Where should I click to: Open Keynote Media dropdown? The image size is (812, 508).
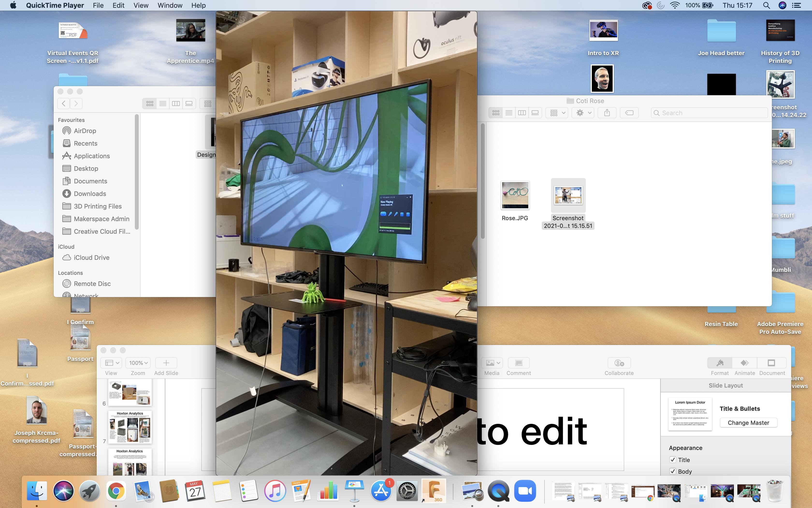pyautogui.click(x=492, y=363)
